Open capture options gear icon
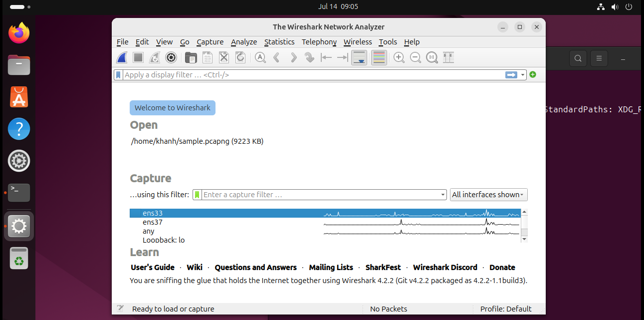 coord(171,58)
